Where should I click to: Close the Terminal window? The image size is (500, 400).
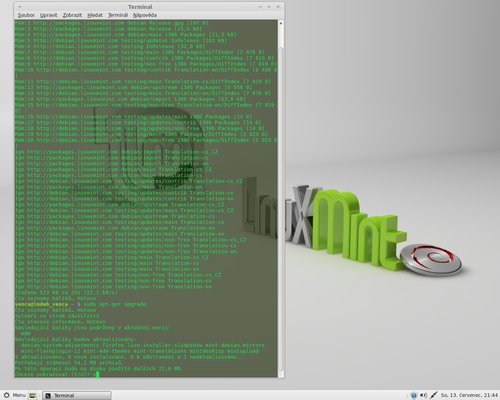tap(278, 6)
